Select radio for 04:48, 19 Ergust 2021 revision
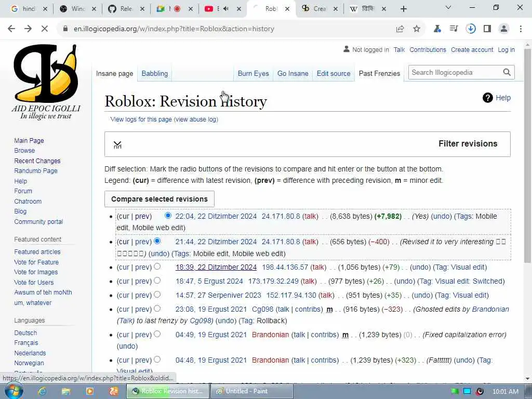Screen dimensions: 532x399 157,360
